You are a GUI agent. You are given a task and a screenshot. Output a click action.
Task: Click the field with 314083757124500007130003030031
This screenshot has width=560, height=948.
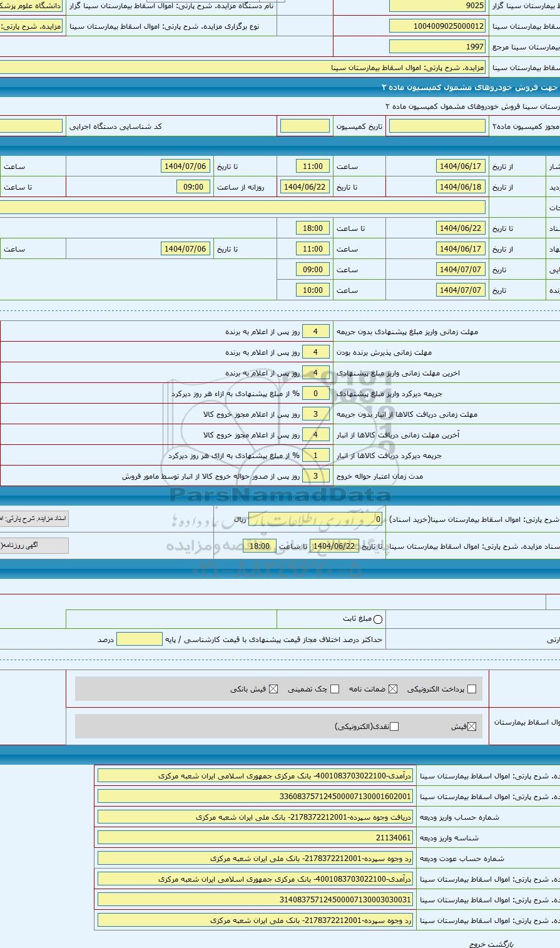(255, 900)
